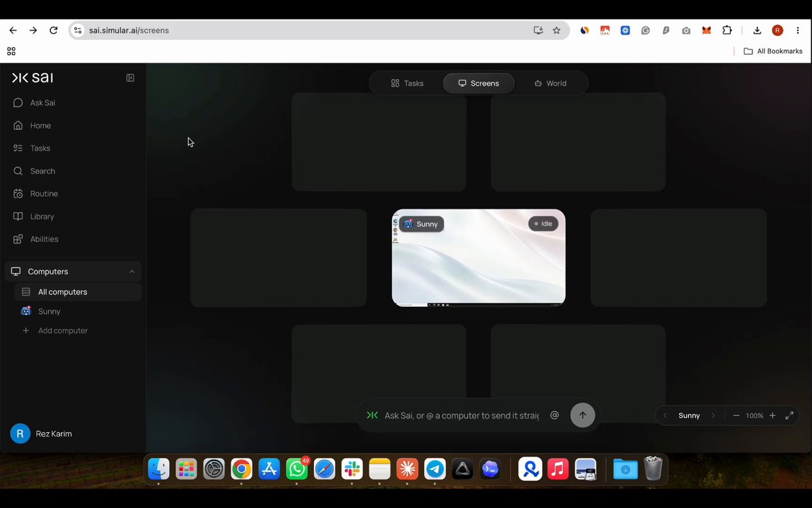
Task: Focus the Ask Sai input field
Action: pos(462,415)
